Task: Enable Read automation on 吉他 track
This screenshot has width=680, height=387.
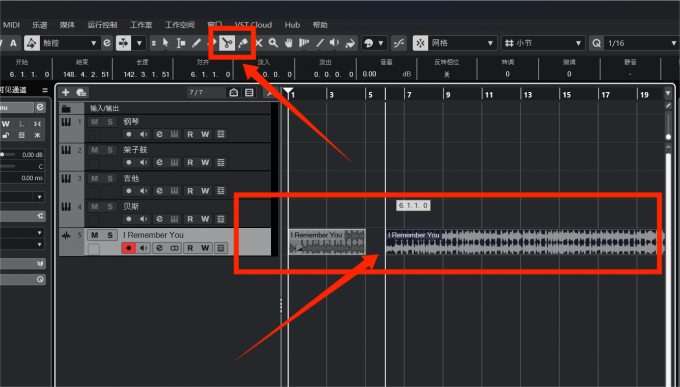Action: 190,191
